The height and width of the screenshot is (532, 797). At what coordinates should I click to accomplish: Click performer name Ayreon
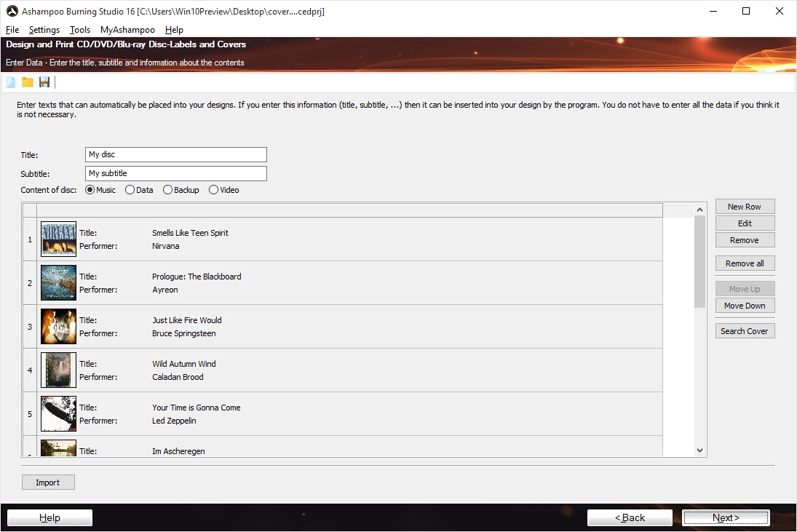165,290
